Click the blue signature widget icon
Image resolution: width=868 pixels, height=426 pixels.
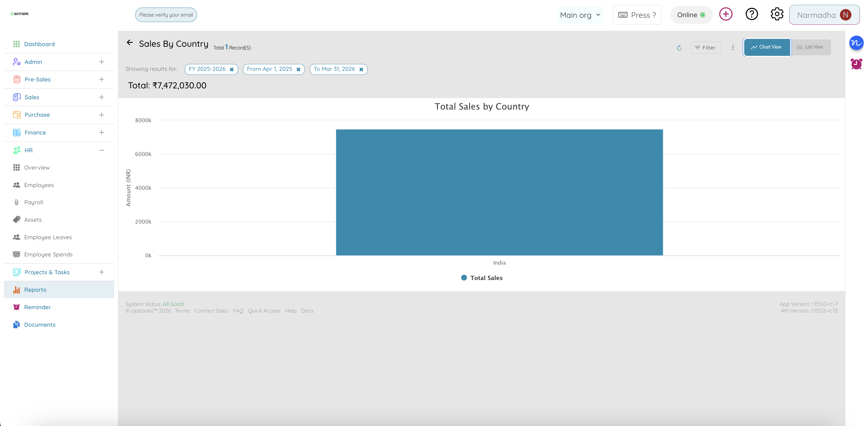[x=856, y=43]
